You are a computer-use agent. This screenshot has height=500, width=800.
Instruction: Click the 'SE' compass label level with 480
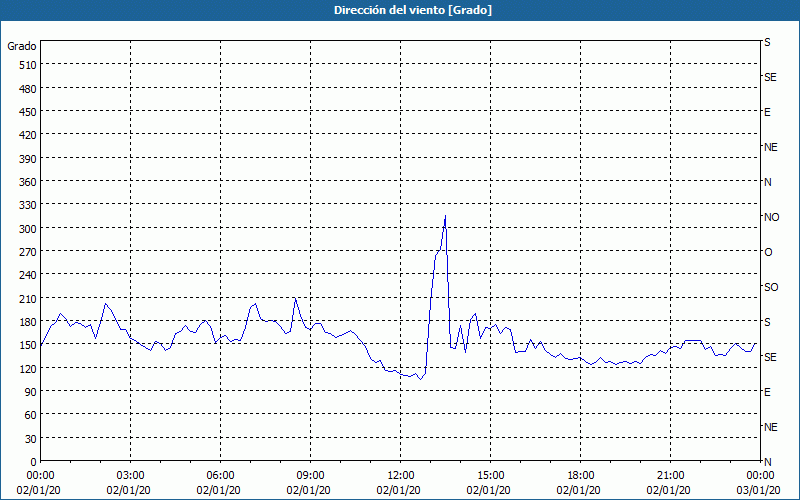(x=770, y=77)
